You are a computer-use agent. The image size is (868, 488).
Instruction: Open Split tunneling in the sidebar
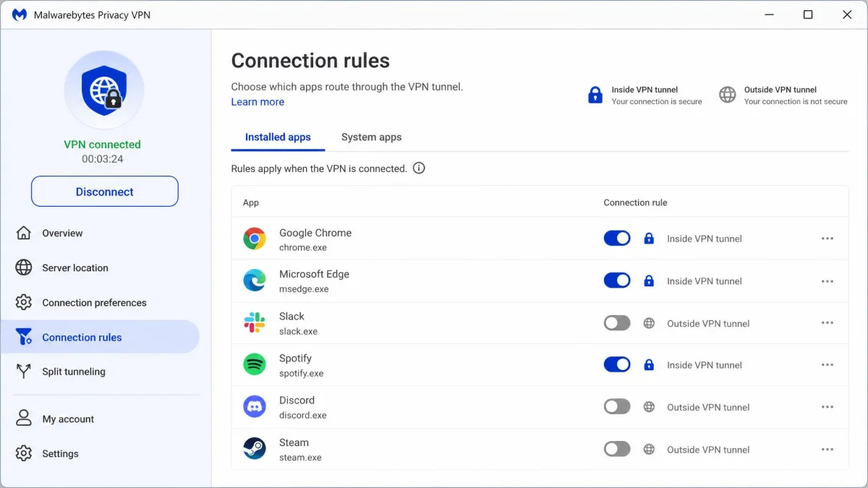pos(100,372)
